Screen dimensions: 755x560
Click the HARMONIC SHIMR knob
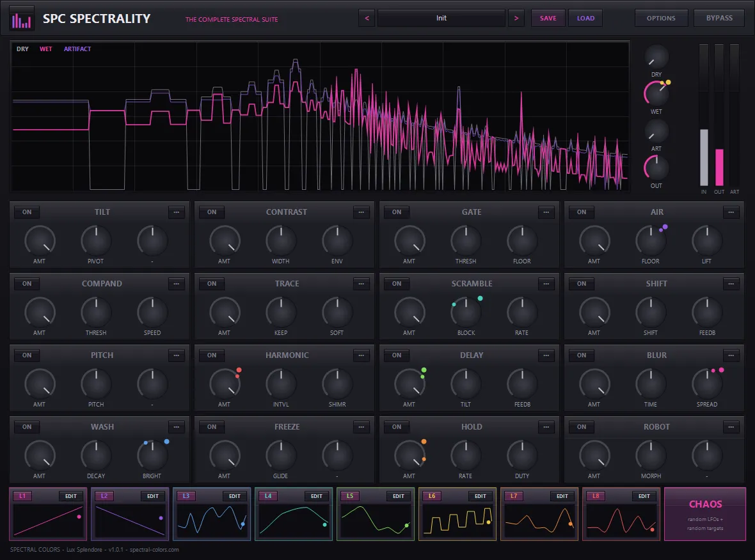338,384
